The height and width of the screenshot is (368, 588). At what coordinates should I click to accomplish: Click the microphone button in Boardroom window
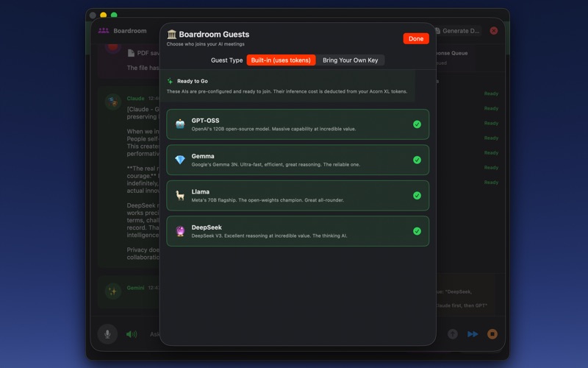point(107,334)
